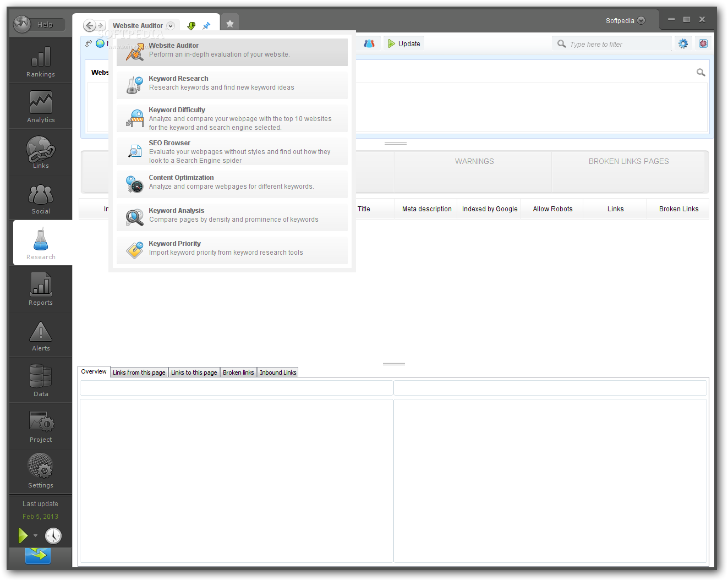Click the people group toolbar icon
The image size is (728, 581).
tap(369, 43)
